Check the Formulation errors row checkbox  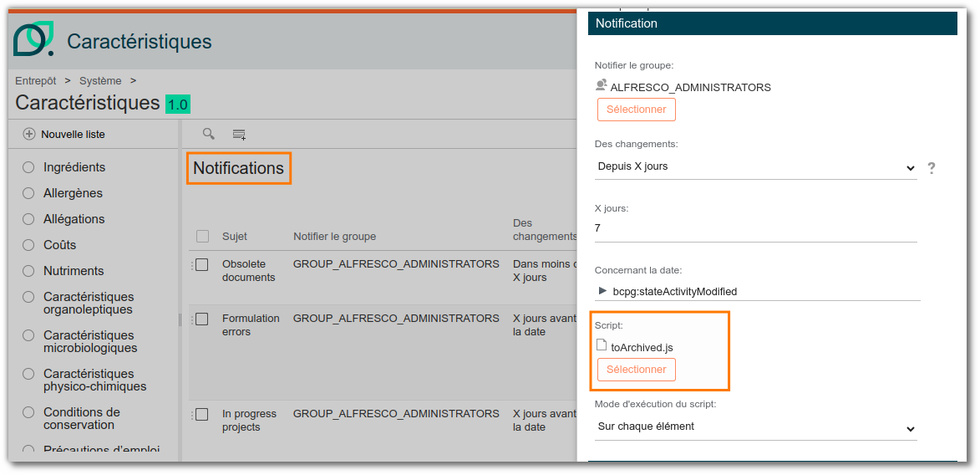click(202, 319)
